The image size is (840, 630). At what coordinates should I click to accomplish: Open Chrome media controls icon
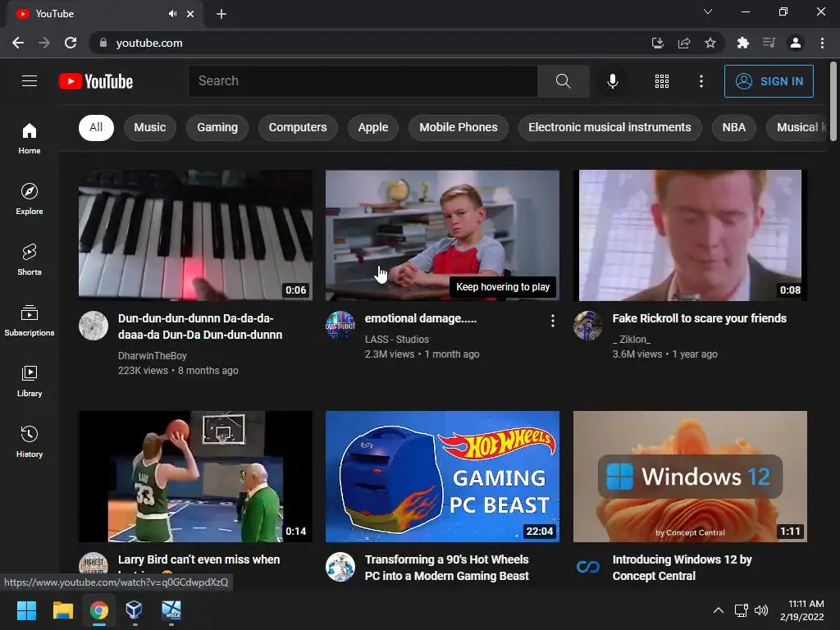pos(769,43)
